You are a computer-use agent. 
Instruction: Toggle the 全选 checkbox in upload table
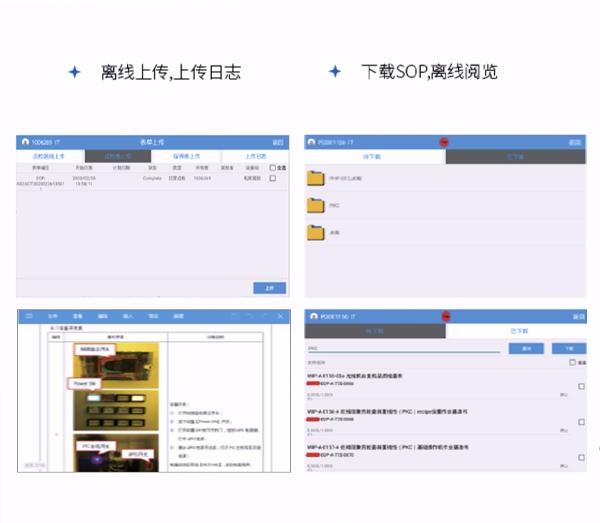coord(272,167)
